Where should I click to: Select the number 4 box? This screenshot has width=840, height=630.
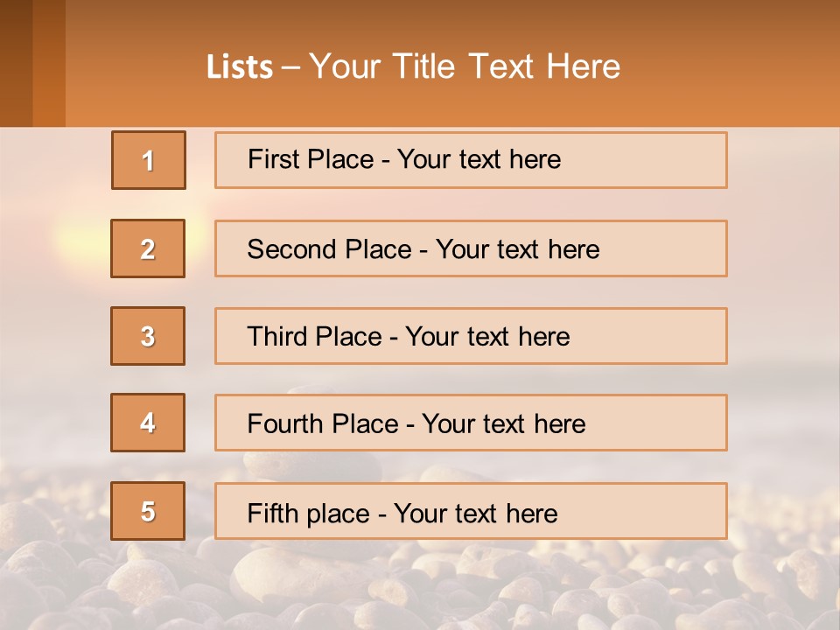[148, 423]
